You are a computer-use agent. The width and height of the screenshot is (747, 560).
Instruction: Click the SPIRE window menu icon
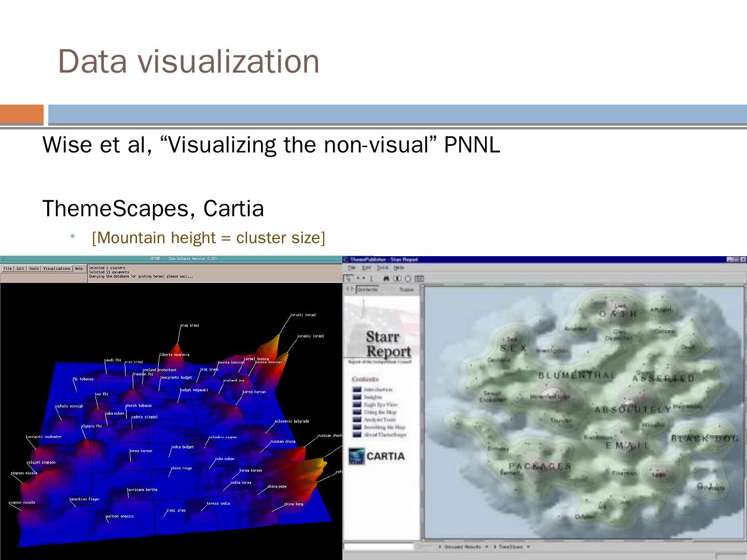[3, 259]
